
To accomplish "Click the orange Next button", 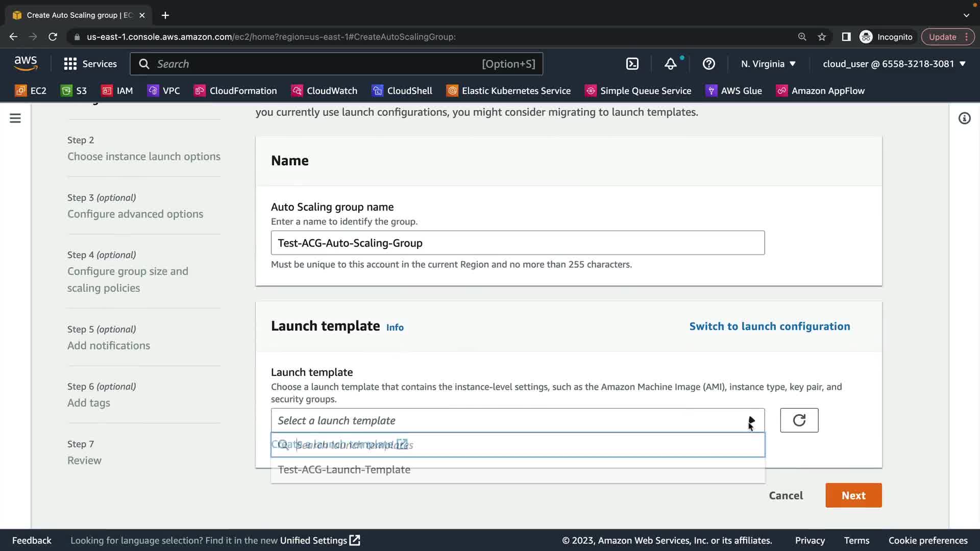I will point(853,495).
